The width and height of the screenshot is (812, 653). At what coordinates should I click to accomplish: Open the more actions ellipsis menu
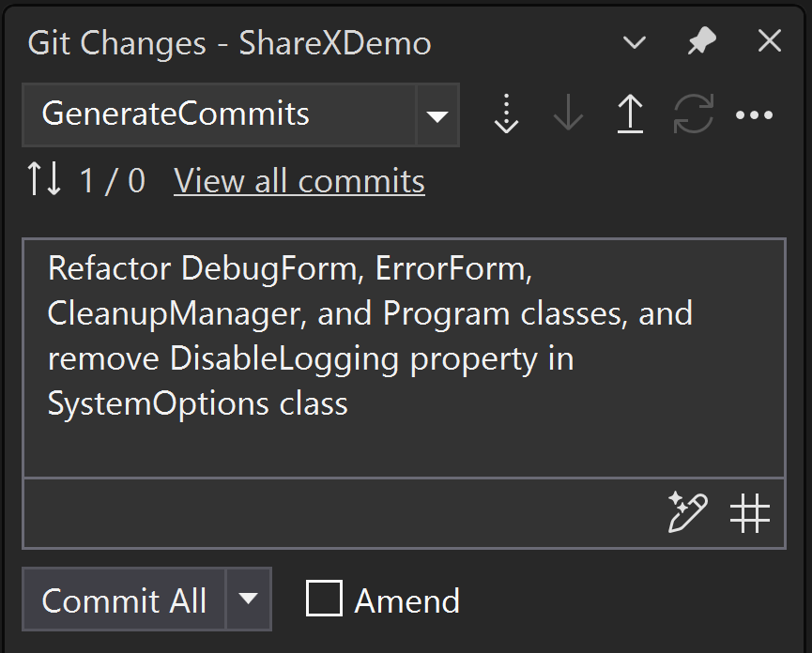756,114
